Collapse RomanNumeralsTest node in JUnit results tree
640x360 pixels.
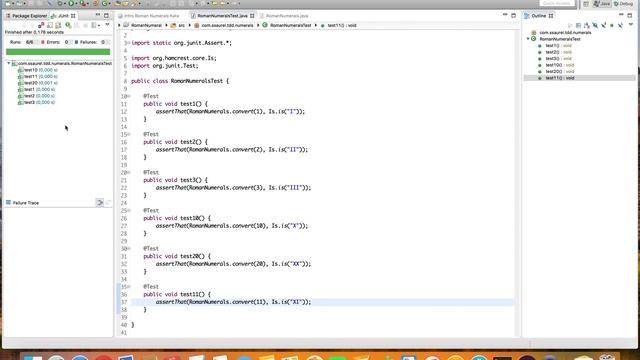point(9,63)
